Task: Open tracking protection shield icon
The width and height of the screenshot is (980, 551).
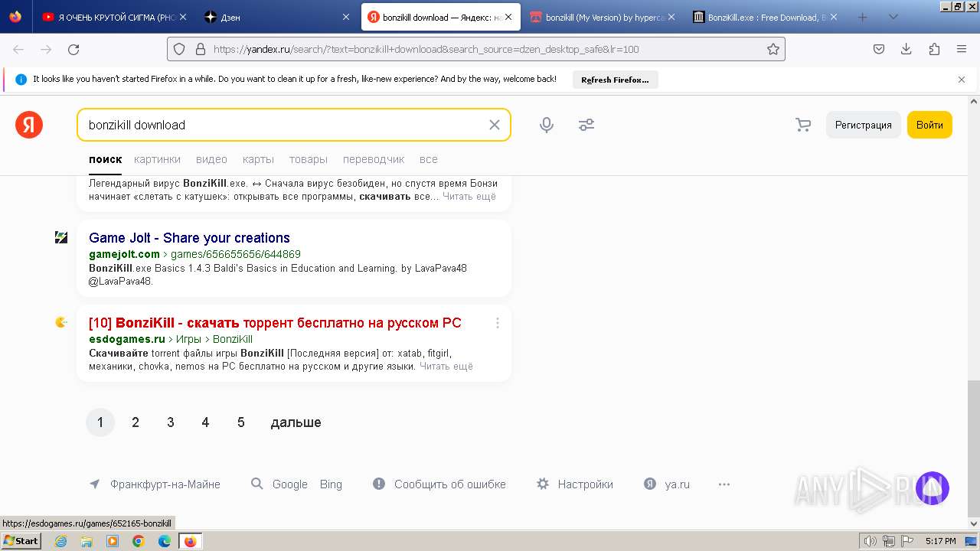Action: coord(179,49)
